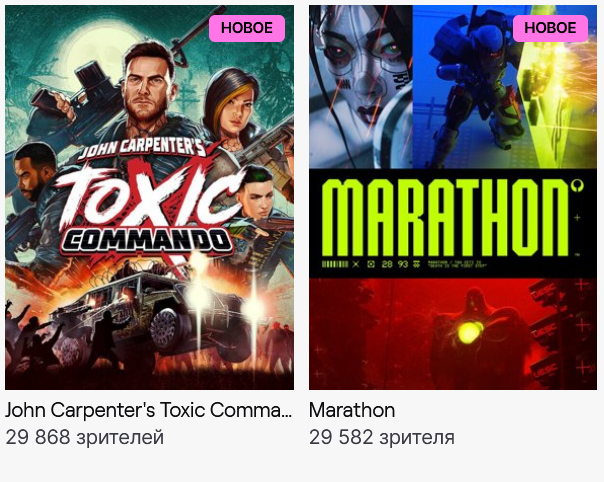Open John Carpenter's Toxic Commando cover art
Viewport: 604px width, 482px height.
tap(149, 197)
